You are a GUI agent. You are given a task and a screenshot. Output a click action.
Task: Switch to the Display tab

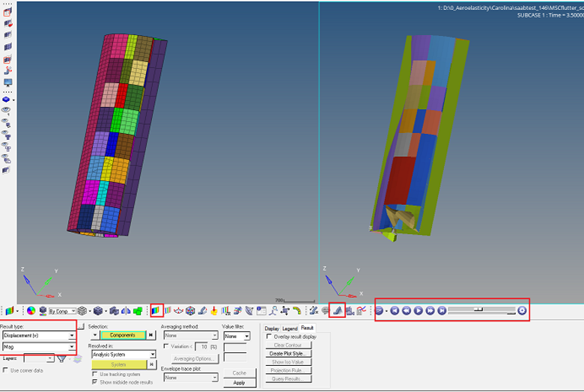[x=272, y=328]
